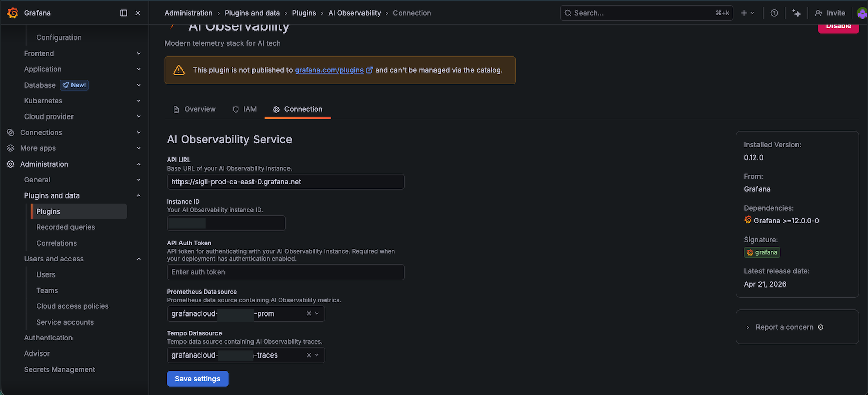Expand the More apps section chevron
This screenshot has height=395, width=868.
point(139,148)
